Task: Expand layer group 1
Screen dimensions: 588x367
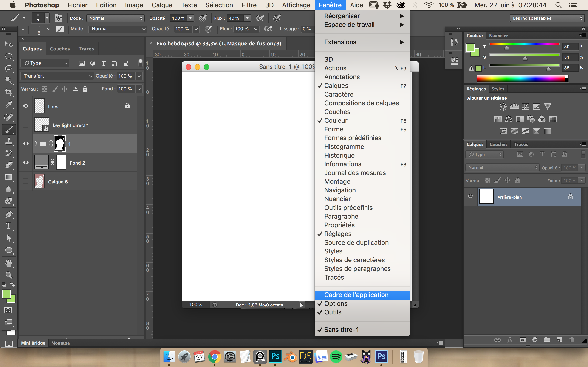Action: tap(36, 143)
